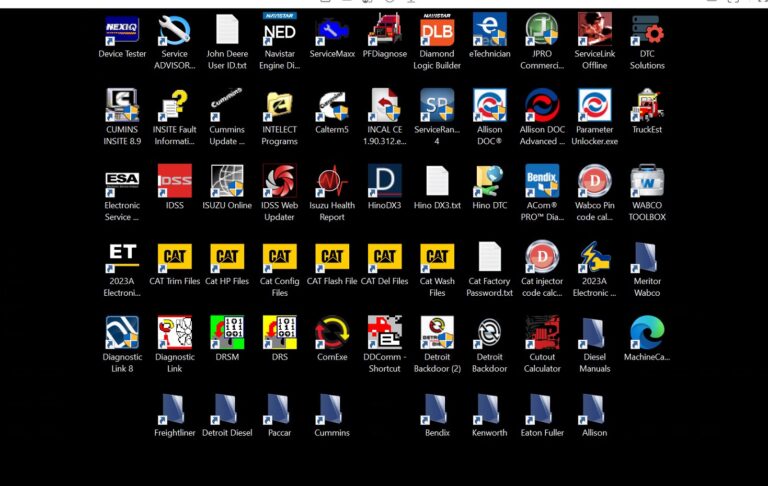Screen dimensions: 768x486
Task: Launch ET 2023A Electronic Technician icon
Action: 122,257
